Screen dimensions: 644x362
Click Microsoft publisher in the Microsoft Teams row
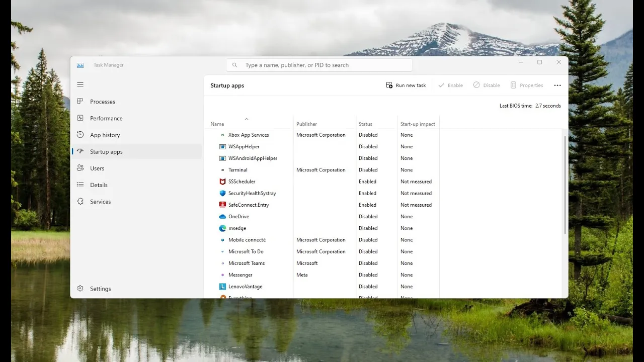pos(307,263)
